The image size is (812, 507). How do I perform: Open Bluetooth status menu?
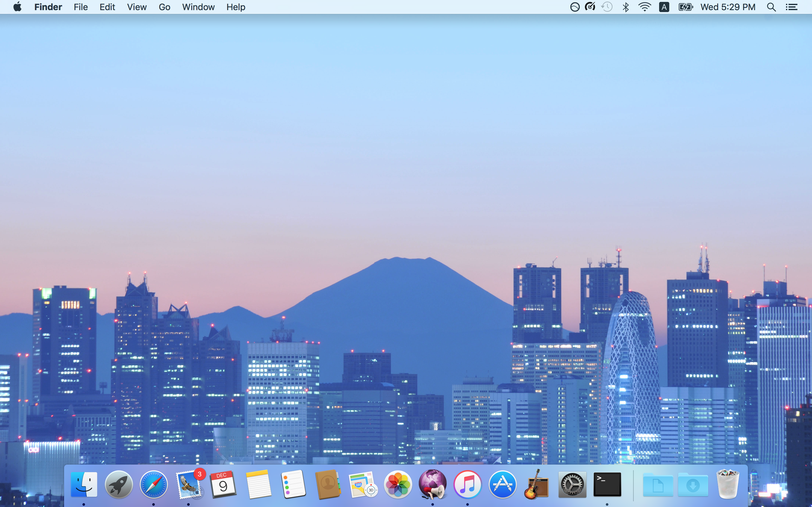point(625,7)
